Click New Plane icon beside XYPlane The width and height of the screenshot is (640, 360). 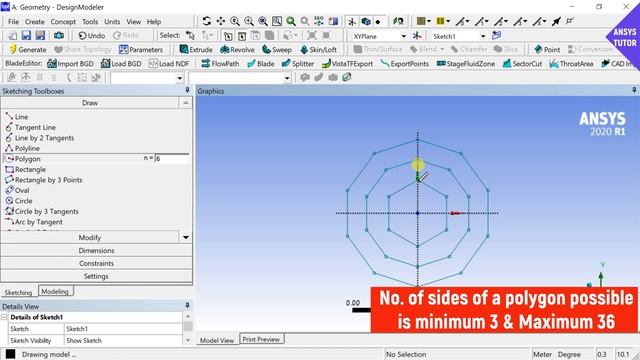tap(417, 36)
